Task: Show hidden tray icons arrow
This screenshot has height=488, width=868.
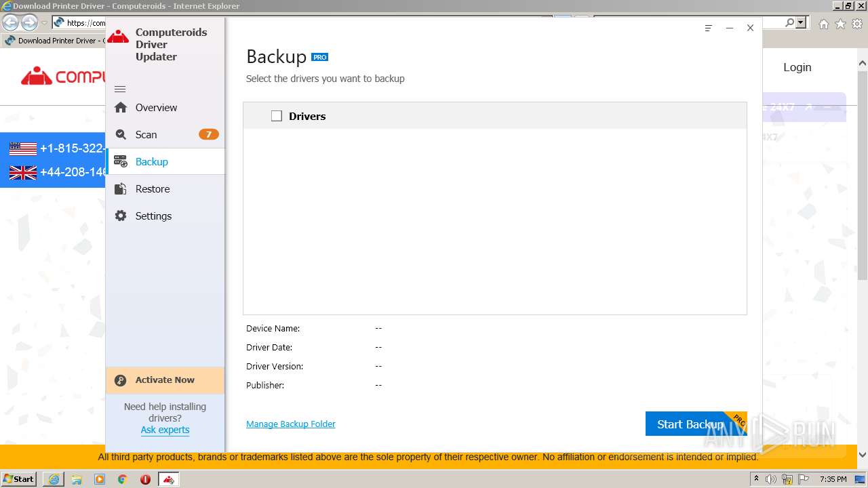Action: (x=757, y=479)
